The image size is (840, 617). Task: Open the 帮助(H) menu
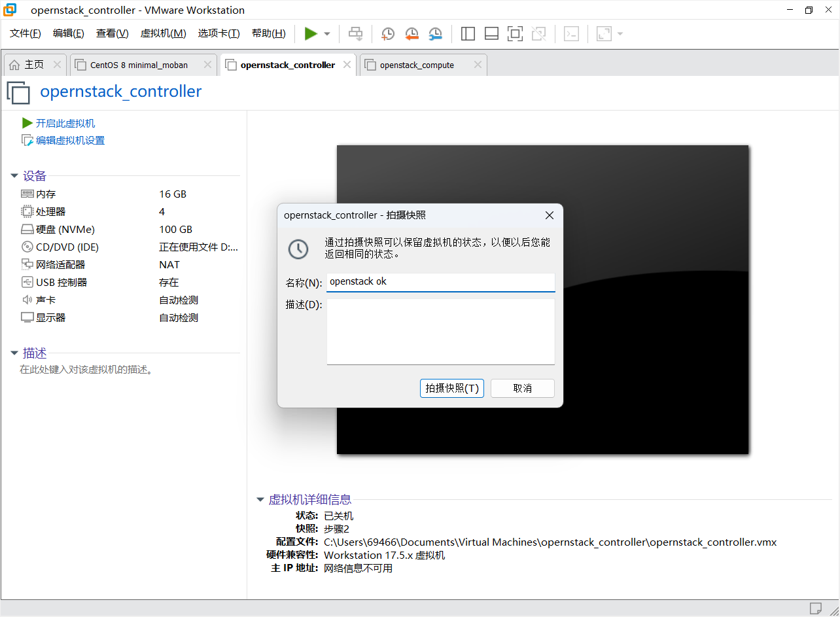click(x=269, y=33)
